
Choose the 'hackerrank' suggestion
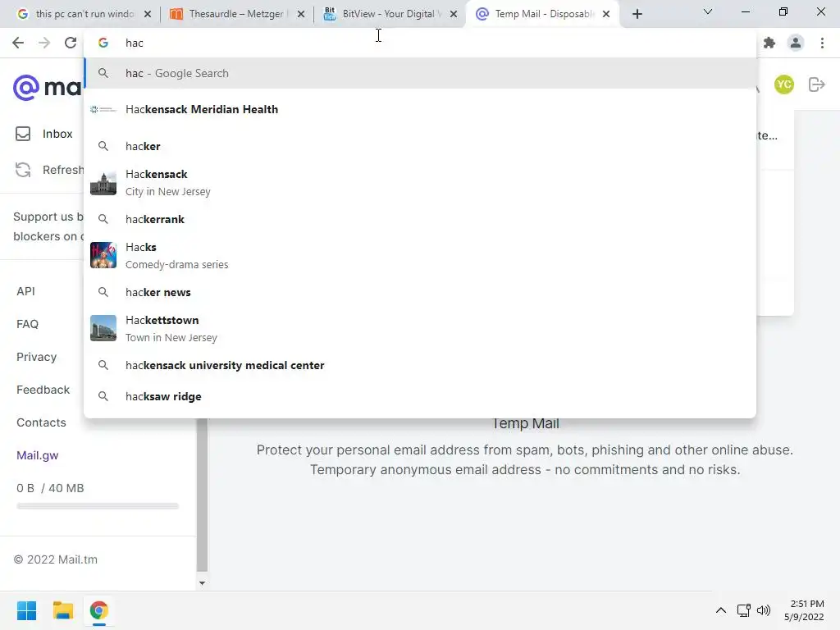[x=420, y=219]
